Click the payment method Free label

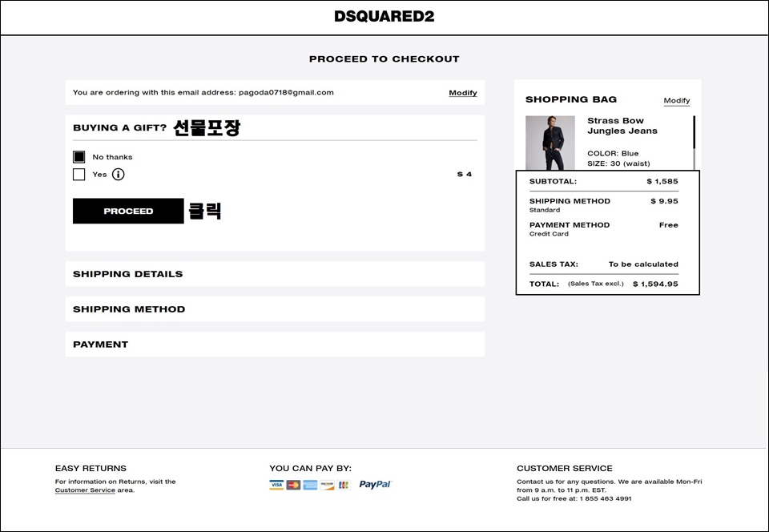pyautogui.click(x=668, y=225)
